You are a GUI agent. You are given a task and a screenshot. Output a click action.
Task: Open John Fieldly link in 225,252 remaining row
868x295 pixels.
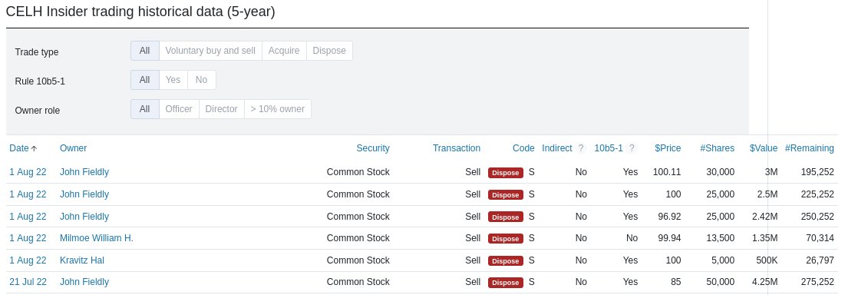[x=84, y=194]
